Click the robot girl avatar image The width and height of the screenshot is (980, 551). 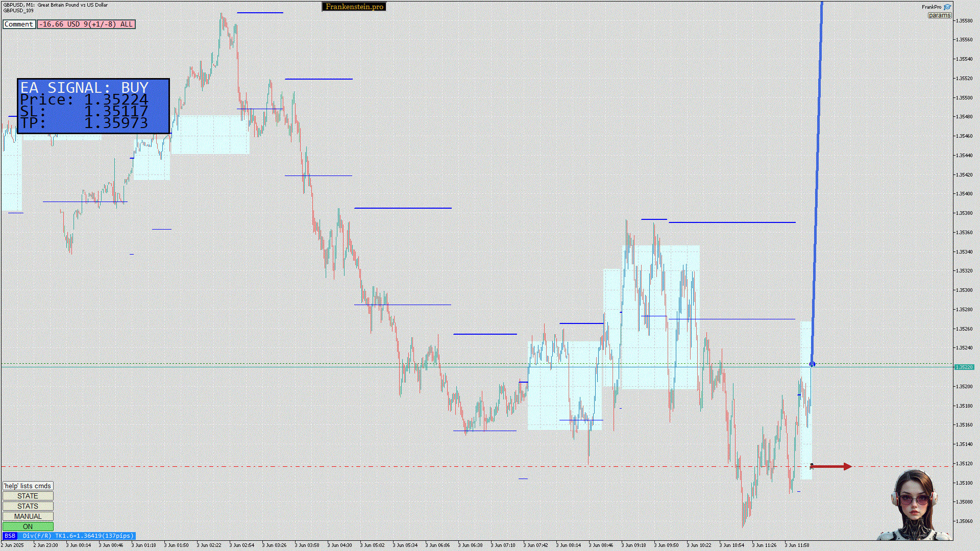pyautogui.click(x=914, y=506)
